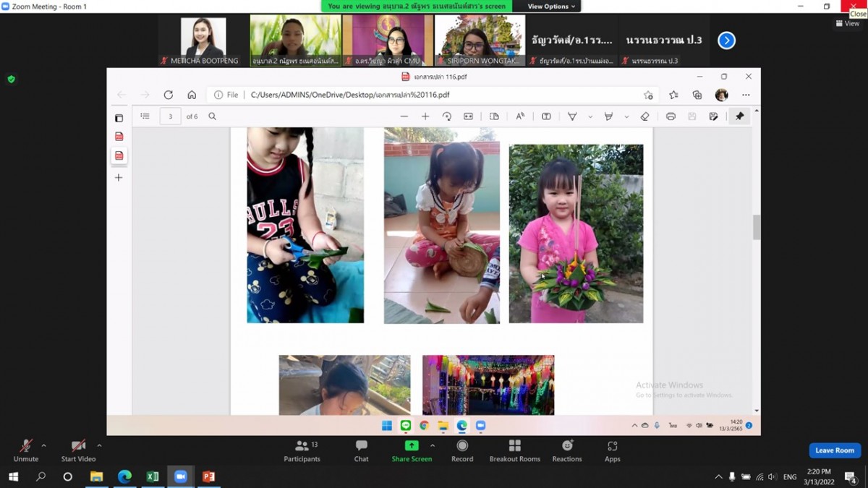Open notification center in system tray
Screen dimensions: 868x488
click(851, 476)
